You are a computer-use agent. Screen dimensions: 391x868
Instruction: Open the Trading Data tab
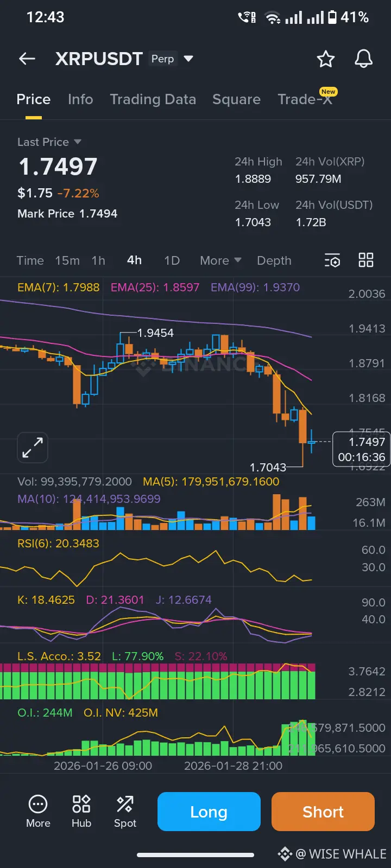[x=153, y=99]
